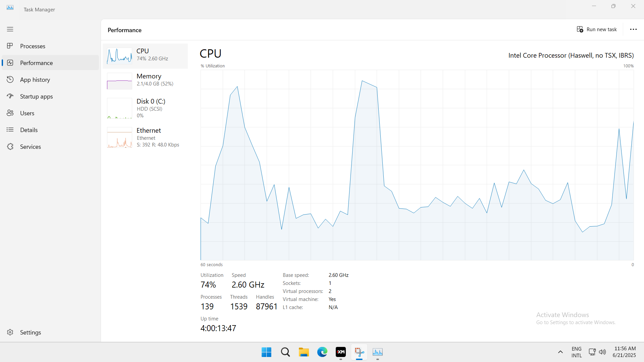Launch Microsoft Edge from the taskbar
Image resolution: width=644 pixels, height=362 pixels.
(322, 352)
